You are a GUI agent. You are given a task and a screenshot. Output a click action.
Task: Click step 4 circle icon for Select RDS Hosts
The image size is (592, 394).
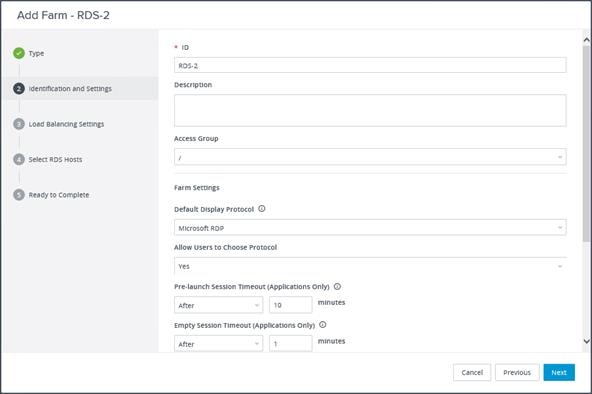pyautogui.click(x=19, y=159)
